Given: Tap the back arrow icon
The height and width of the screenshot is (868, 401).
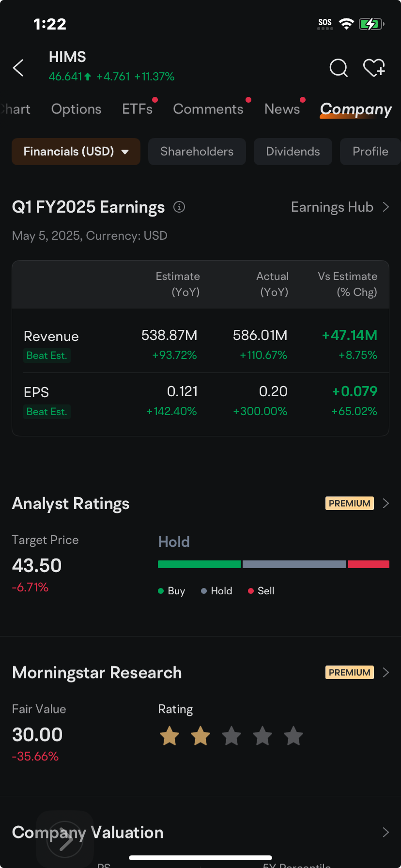Looking at the screenshot, I should click(18, 68).
